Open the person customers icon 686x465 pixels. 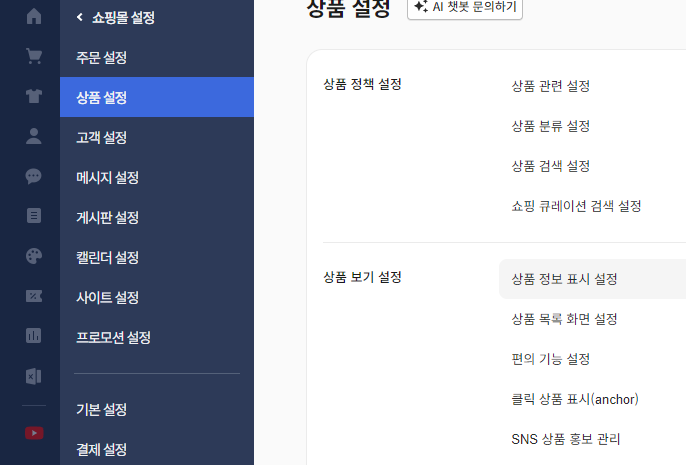click(x=34, y=136)
